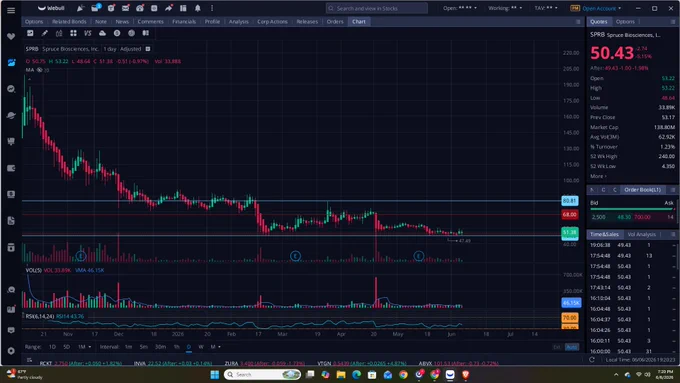
Task: Click the earnings E marker near March
Action: pos(295,256)
